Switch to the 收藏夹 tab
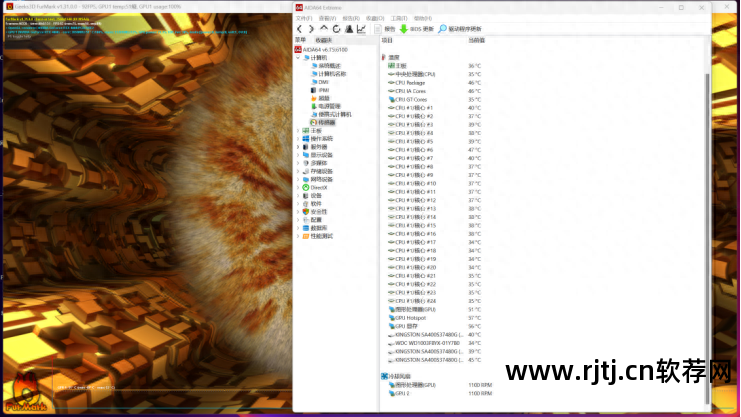 point(324,40)
